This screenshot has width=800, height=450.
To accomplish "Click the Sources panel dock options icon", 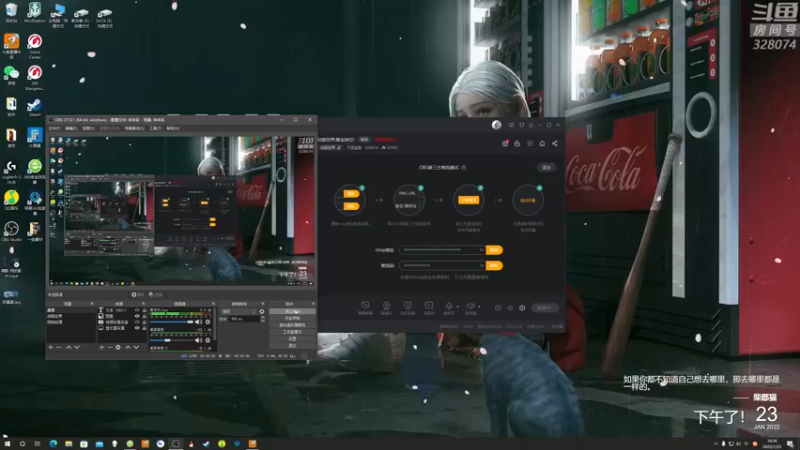I will click(143, 304).
